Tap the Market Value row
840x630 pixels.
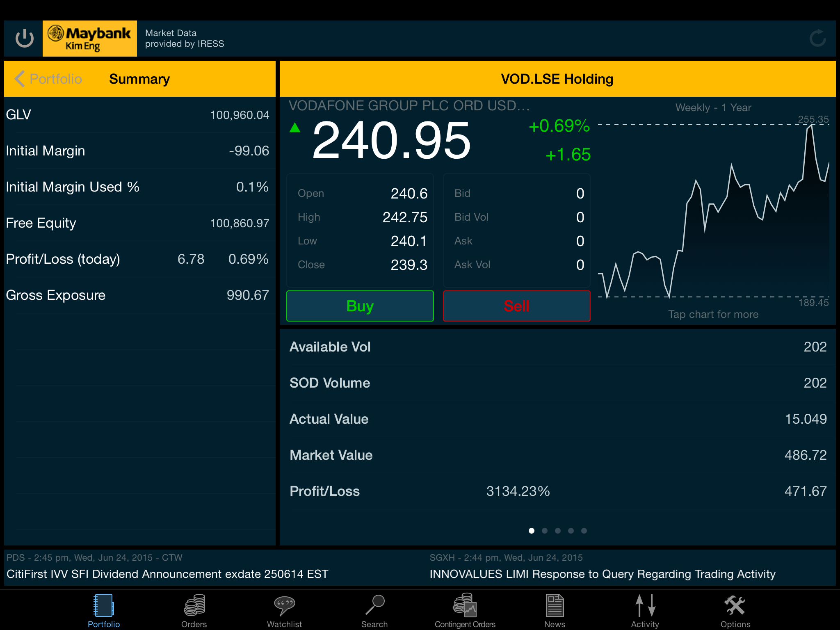click(558, 455)
